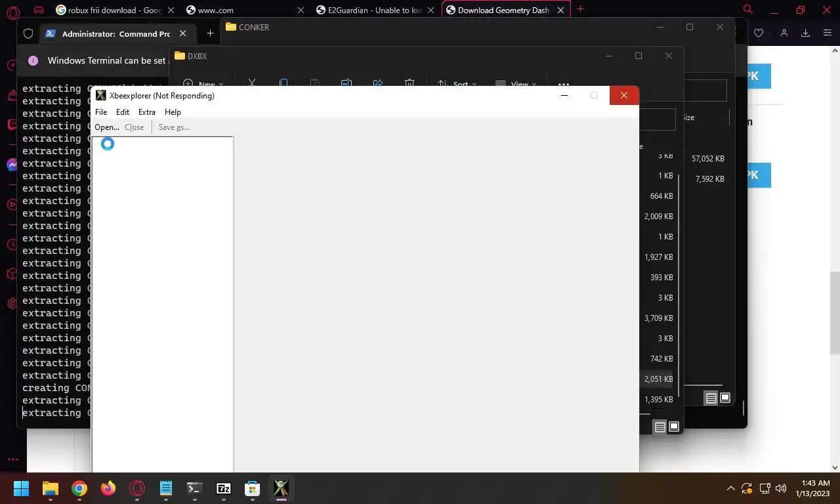Open Google Chrome from the taskbar
Image resolution: width=840 pixels, height=504 pixels.
(x=79, y=488)
